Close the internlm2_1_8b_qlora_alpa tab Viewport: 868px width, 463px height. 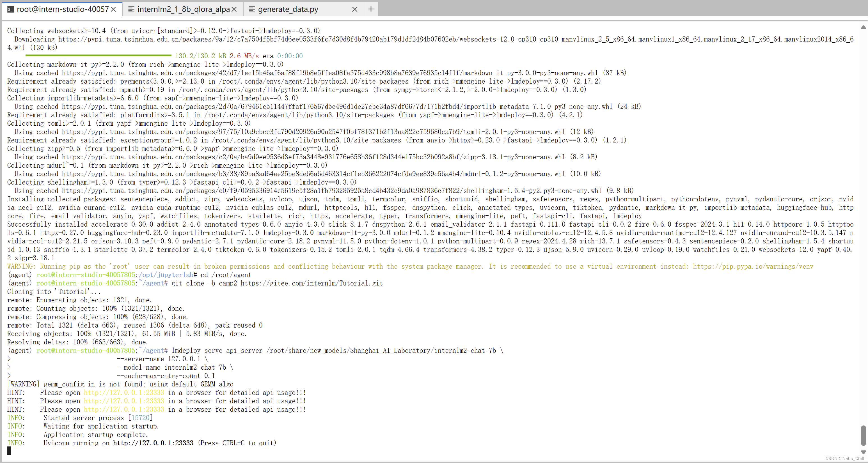click(x=234, y=10)
